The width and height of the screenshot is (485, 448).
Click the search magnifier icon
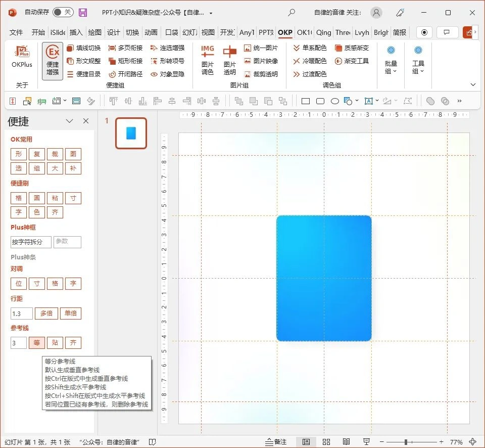click(292, 13)
